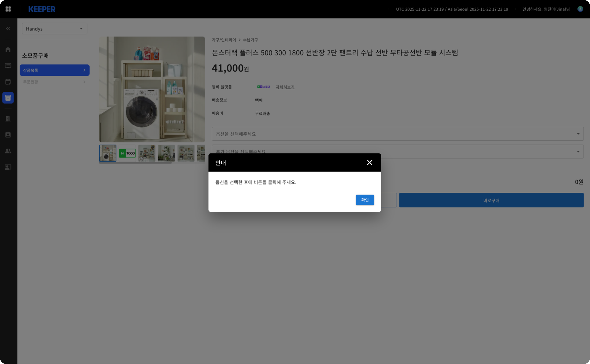Click the KEEPER logo
Screen dimensions: 590x364
pos(42,9)
